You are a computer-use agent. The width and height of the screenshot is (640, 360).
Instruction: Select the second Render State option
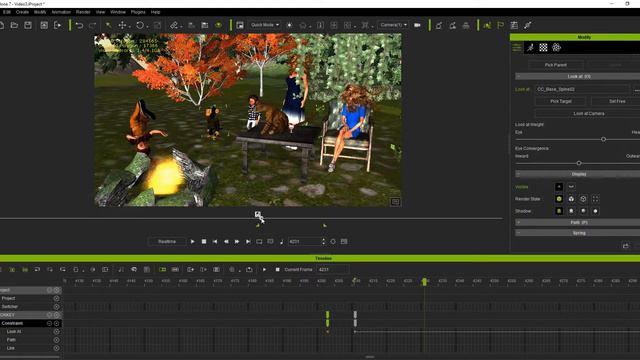coord(571,199)
